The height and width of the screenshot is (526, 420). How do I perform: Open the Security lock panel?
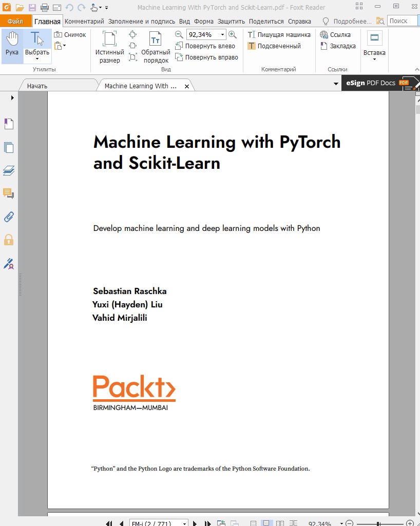coord(9,240)
